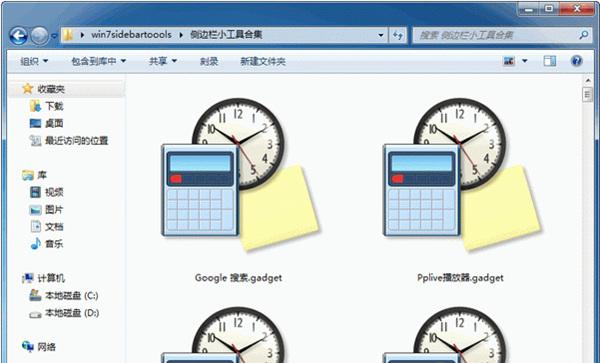Click the 最近访问的位置 icon
Viewport: 600px width, 363px height.
point(35,140)
